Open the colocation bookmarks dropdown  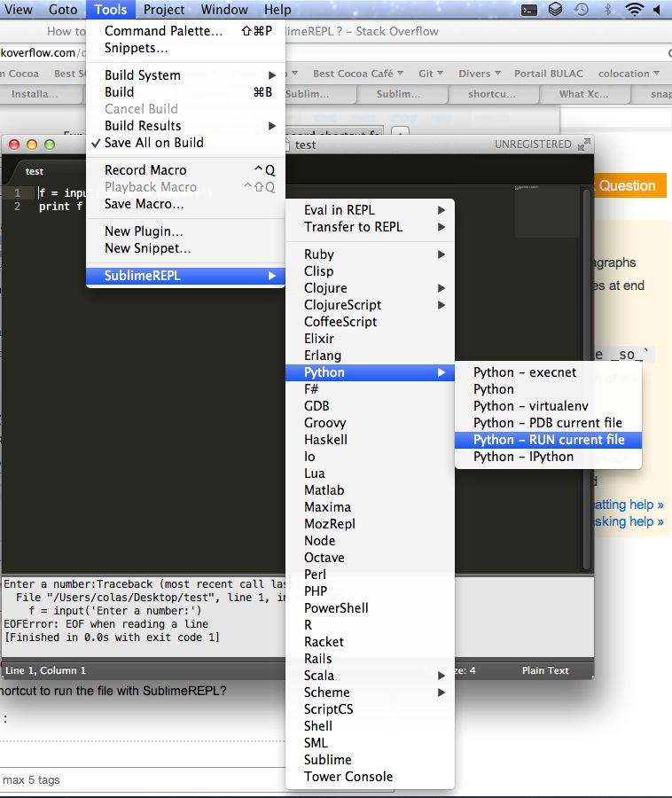click(629, 74)
